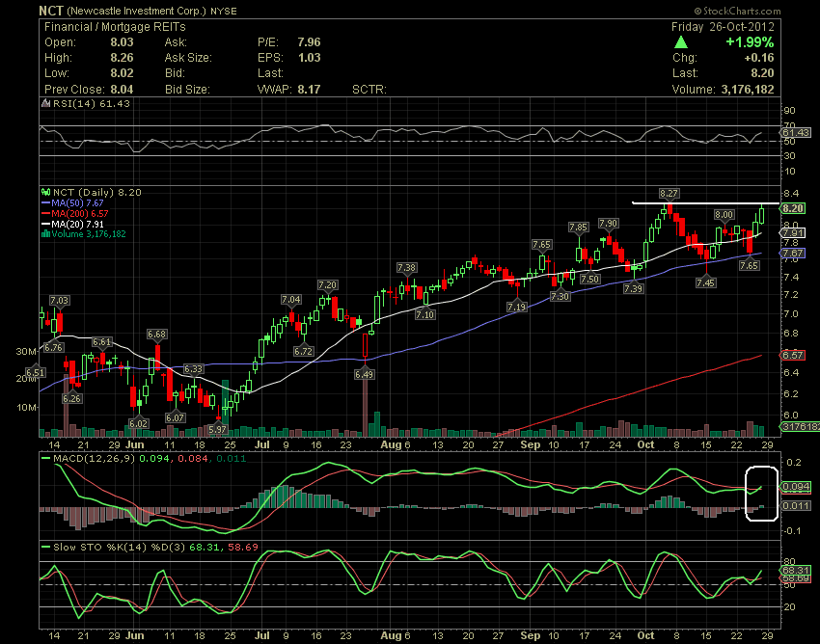Click the green line marker beside Slow STO
820x644 pixels.
point(46,548)
